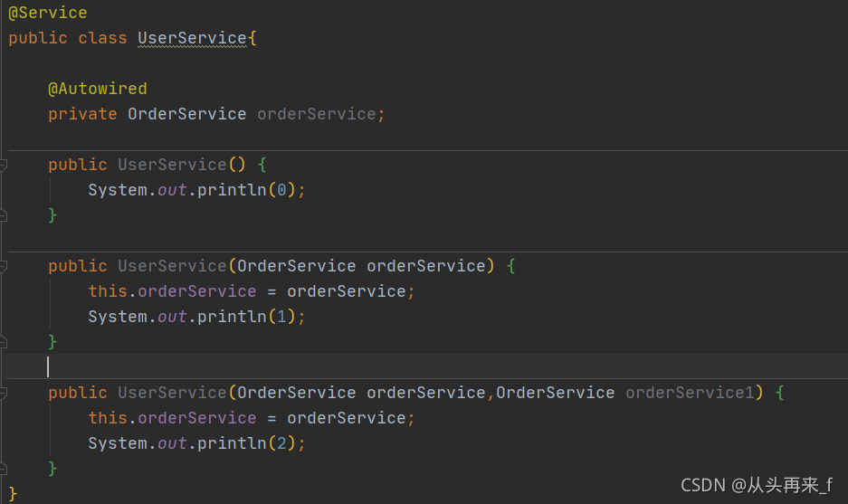The image size is (848, 504).
Task: Click the 'class' keyword in declaration
Action: tap(102, 38)
